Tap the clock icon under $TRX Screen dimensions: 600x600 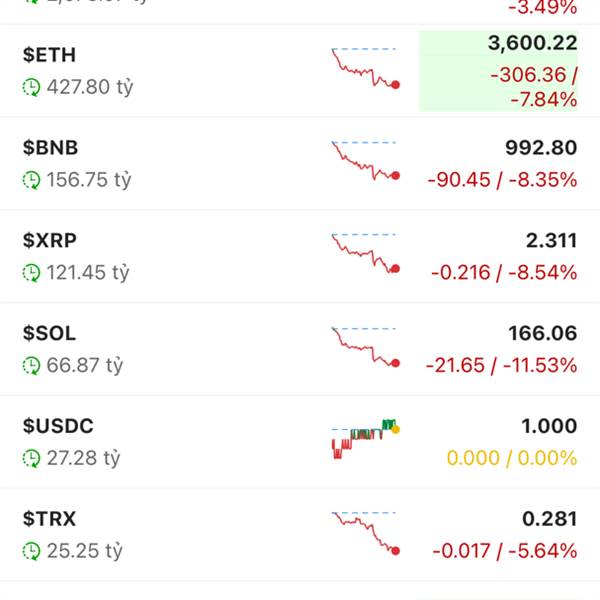[32, 551]
